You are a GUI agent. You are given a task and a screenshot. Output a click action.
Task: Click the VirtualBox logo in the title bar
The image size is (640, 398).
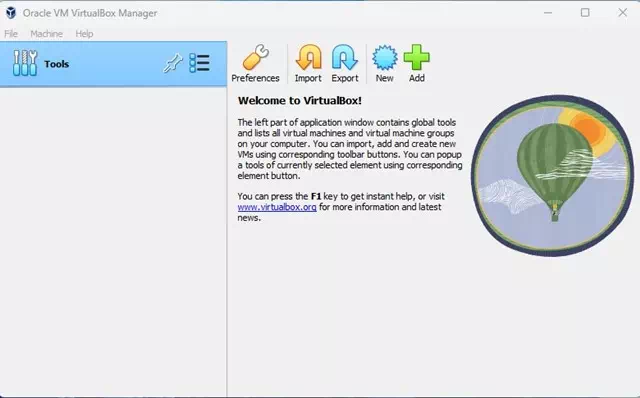coord(11,13)
